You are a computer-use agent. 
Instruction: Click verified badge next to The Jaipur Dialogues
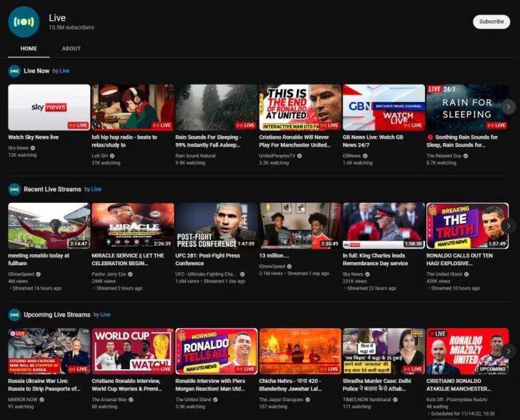coord(307,399)
